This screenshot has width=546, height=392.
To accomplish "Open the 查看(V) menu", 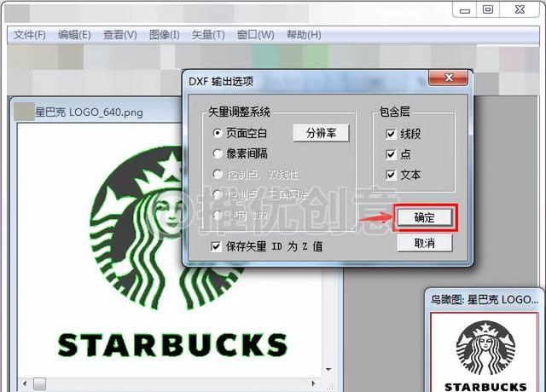I will tap(119, 35).
